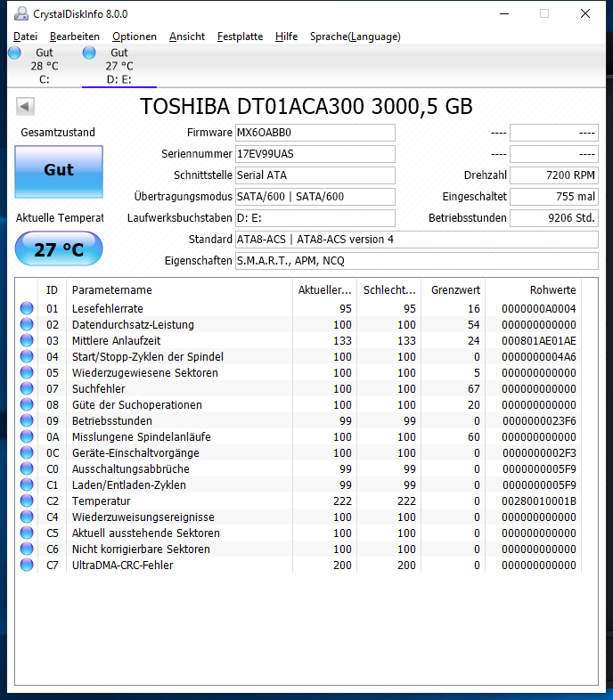Viewport: 613px width, 700px height.
Task: Click the Parametername column header
Action: (x=180, y=290)
